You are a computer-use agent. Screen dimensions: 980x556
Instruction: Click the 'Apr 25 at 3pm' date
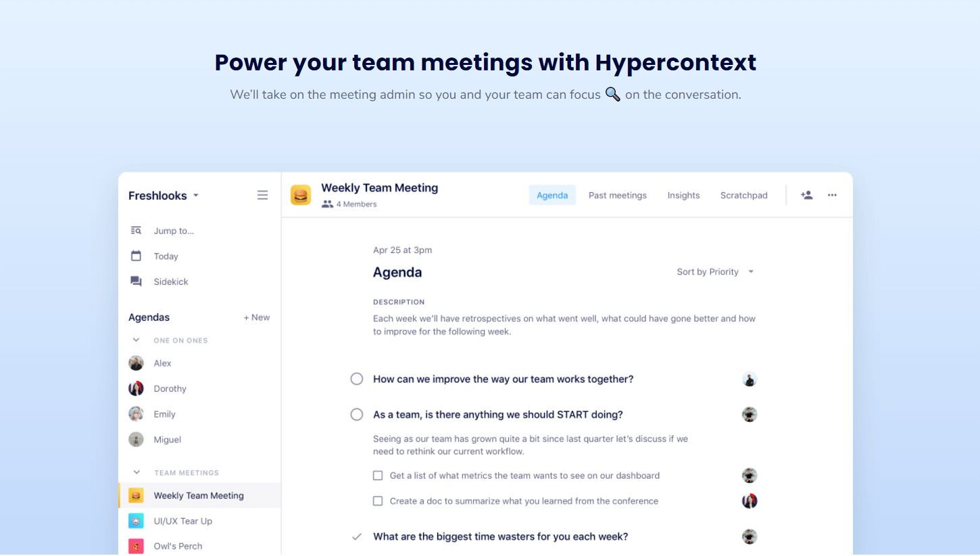402,250
